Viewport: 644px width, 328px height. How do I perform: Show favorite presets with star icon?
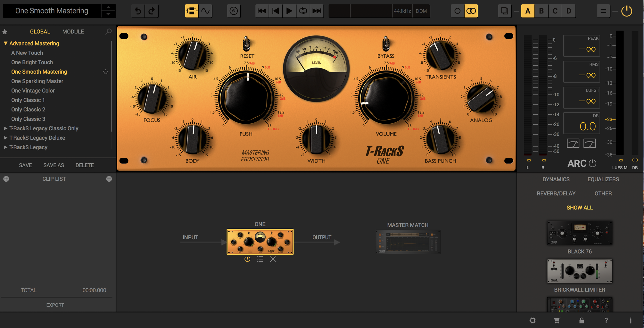click(5, 32)
